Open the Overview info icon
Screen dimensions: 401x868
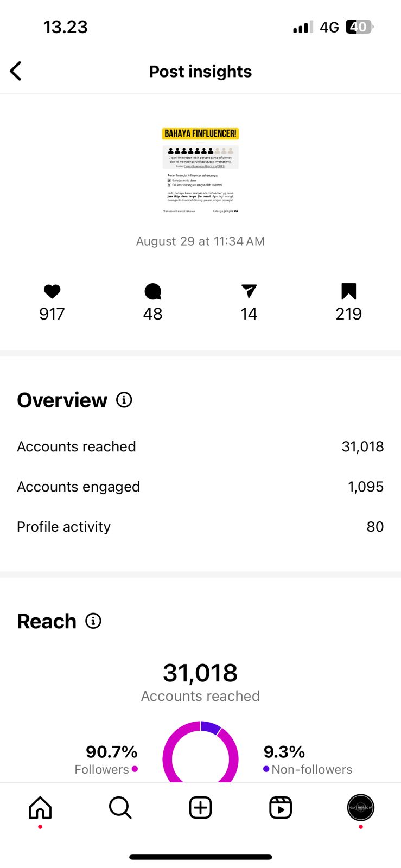coord(124,400)
